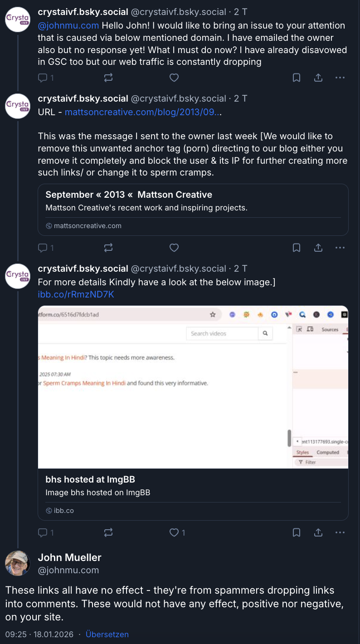Click the Übersetzen translate link

pos(107,634)
